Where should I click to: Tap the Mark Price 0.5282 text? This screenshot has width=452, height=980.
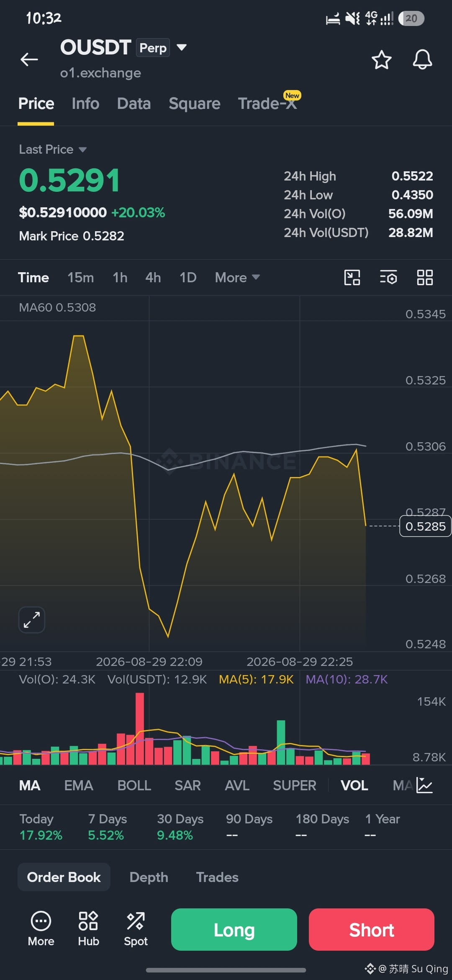tap(72, 236)
